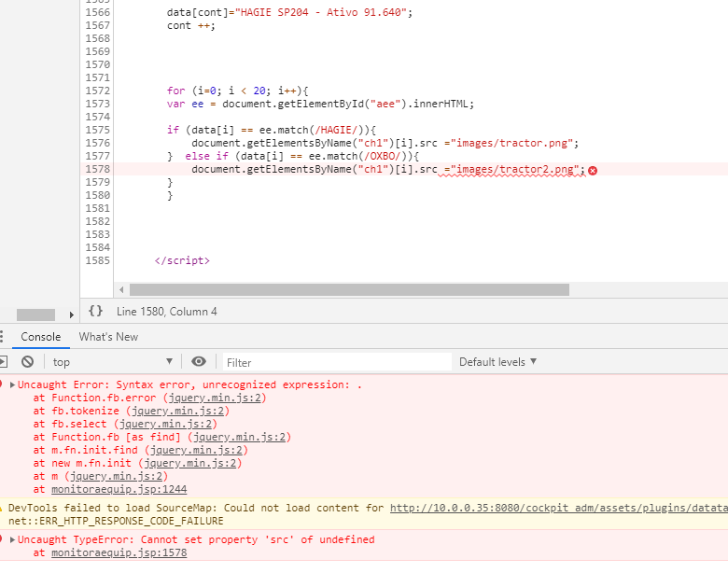
Task: Open monitoraequip.jsp:1578 link
Action: click(119, 553)
